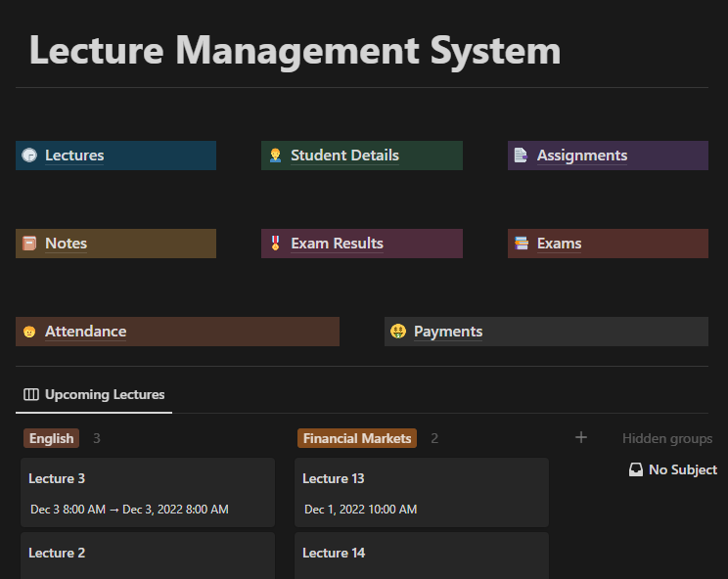728x579 pixels.
Task: Click the notebook icon beside Notes
Action: 29,244
